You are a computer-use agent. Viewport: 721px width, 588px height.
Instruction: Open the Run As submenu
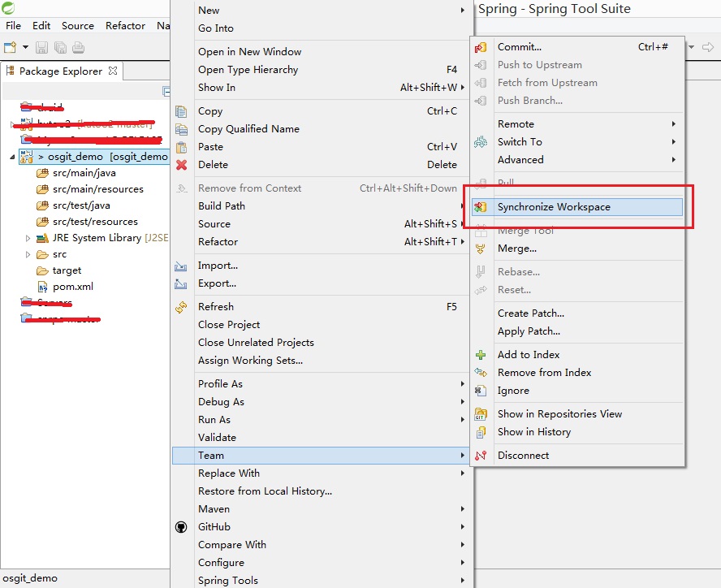214,420
